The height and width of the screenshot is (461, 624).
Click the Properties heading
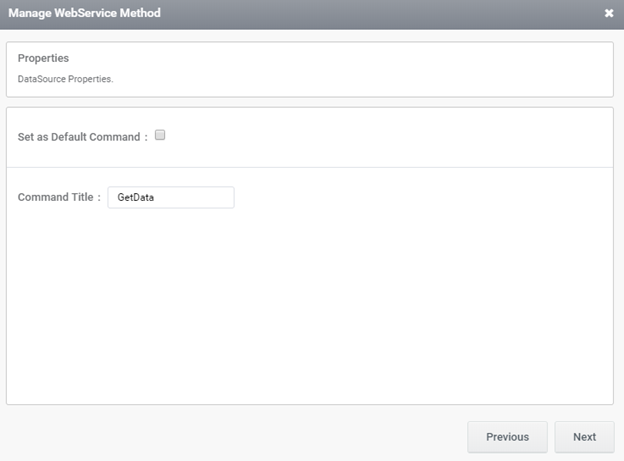tap(43, 59)
